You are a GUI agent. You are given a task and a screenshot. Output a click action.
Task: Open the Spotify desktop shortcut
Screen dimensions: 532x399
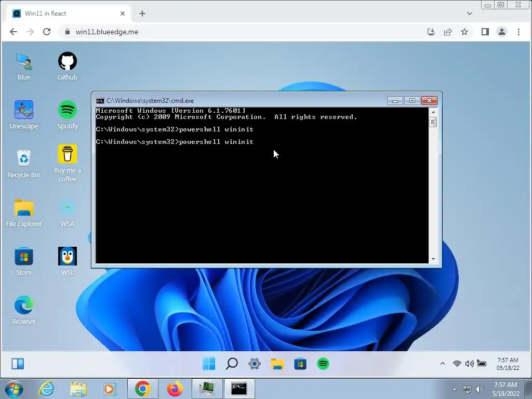[x=67, y=115]
